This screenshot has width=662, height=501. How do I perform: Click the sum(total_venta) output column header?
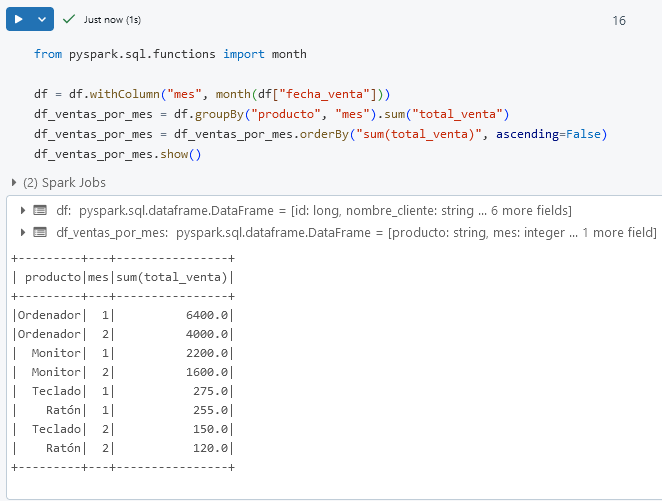173,276
